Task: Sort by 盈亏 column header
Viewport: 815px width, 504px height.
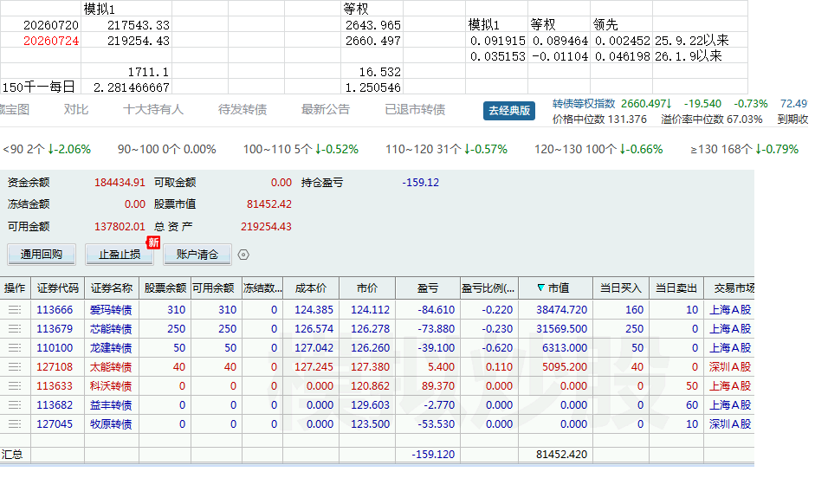Action: pos(428,288)
